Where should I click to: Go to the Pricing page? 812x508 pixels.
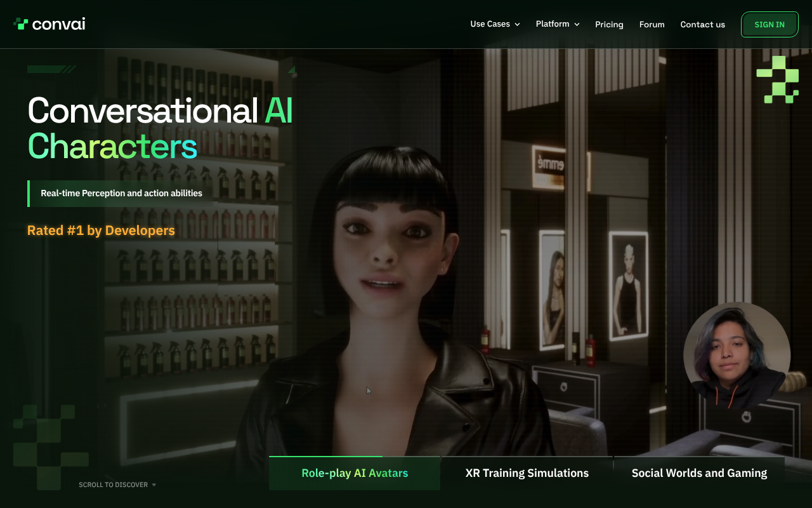point(609,25)
